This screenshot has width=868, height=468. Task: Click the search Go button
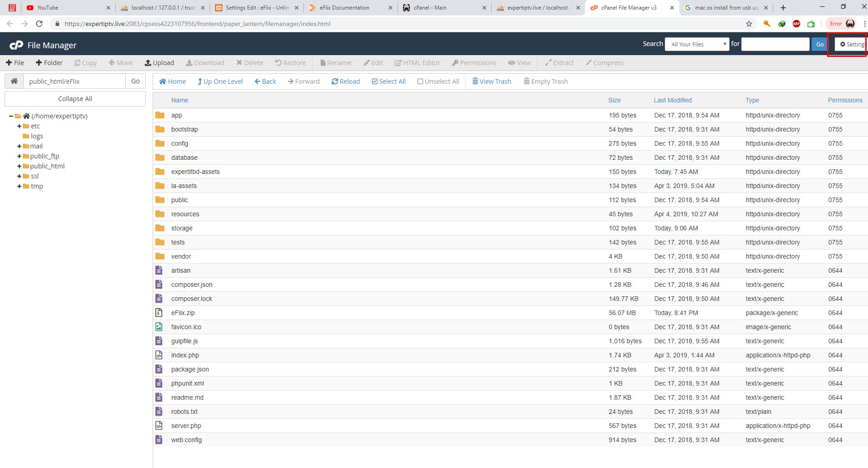coord(820,44)
